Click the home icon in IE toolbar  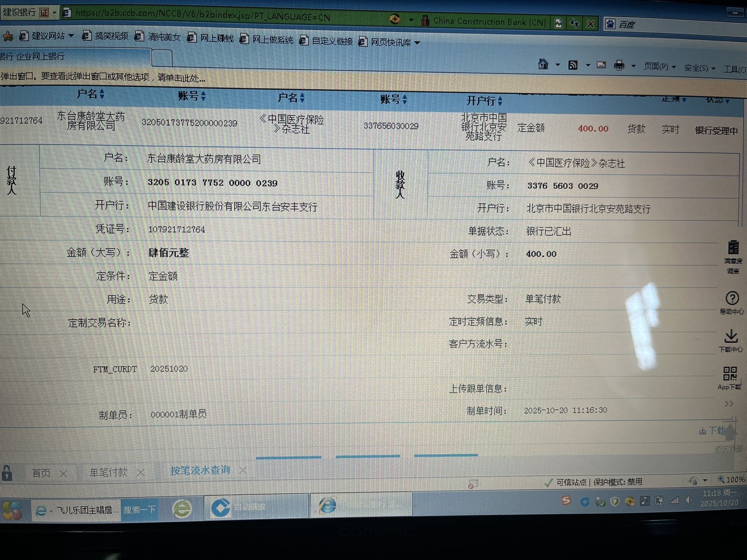[x=543, y=65]
